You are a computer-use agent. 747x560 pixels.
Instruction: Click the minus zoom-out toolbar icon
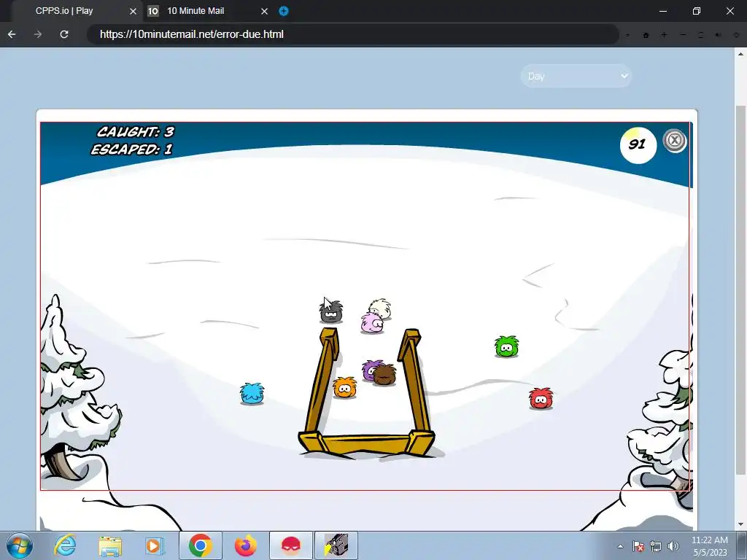point(683,35)
